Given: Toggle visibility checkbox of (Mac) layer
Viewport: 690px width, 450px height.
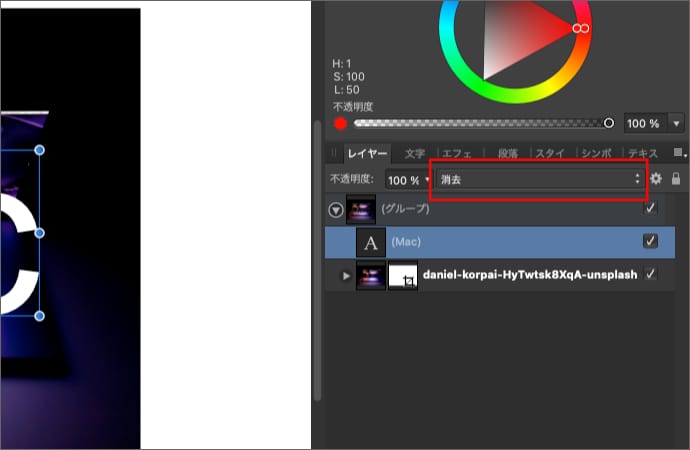Looking at the screenshot, I should pos(651,242).
